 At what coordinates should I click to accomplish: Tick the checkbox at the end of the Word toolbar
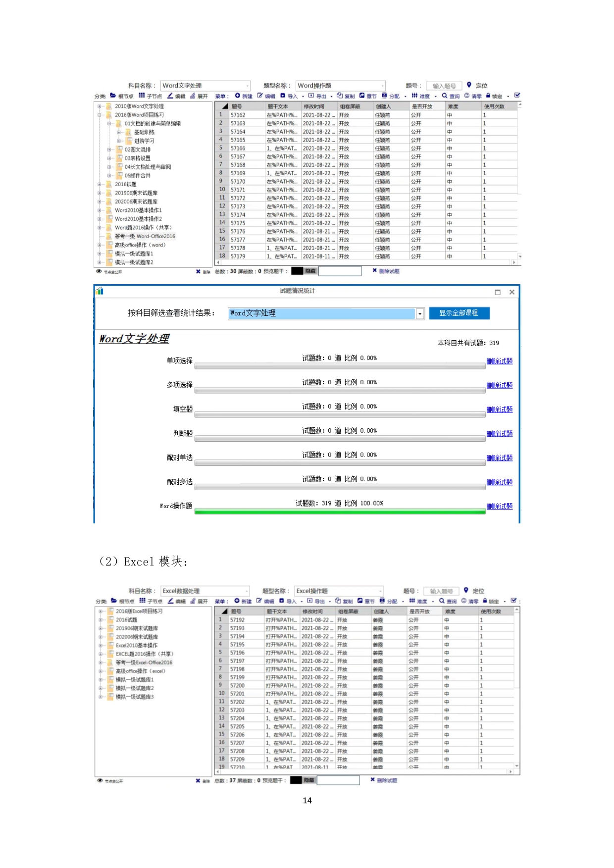pyautogui.click(x=517, y=95)
